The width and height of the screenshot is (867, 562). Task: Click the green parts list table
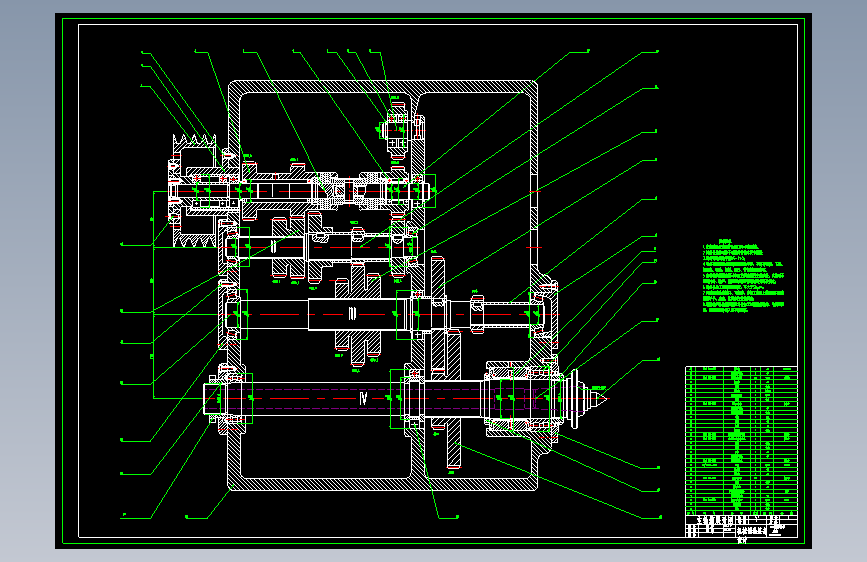pos(741,440)
